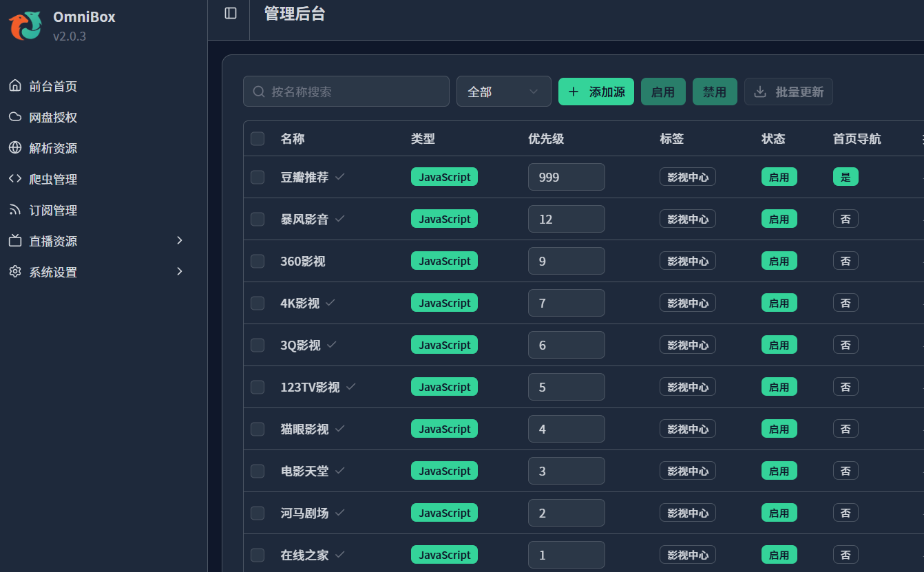Screen dimensions: 924x572
Task: Click the priority field for 360影视
Action: [567, 261]
